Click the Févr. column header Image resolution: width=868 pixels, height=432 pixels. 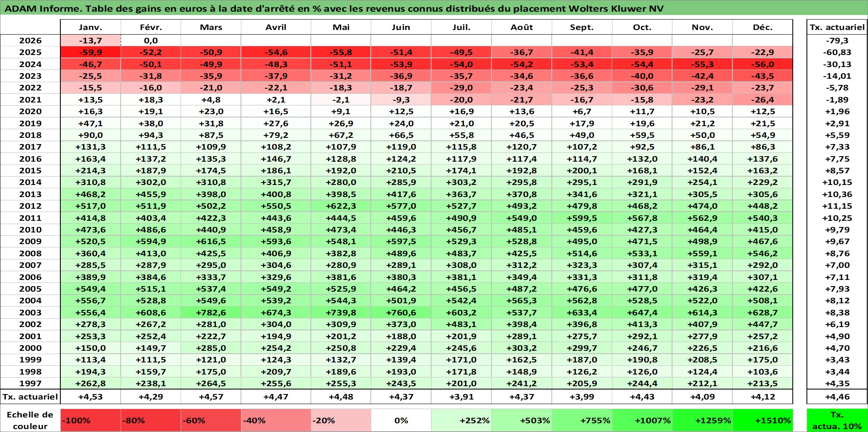(x=151, y=27)
